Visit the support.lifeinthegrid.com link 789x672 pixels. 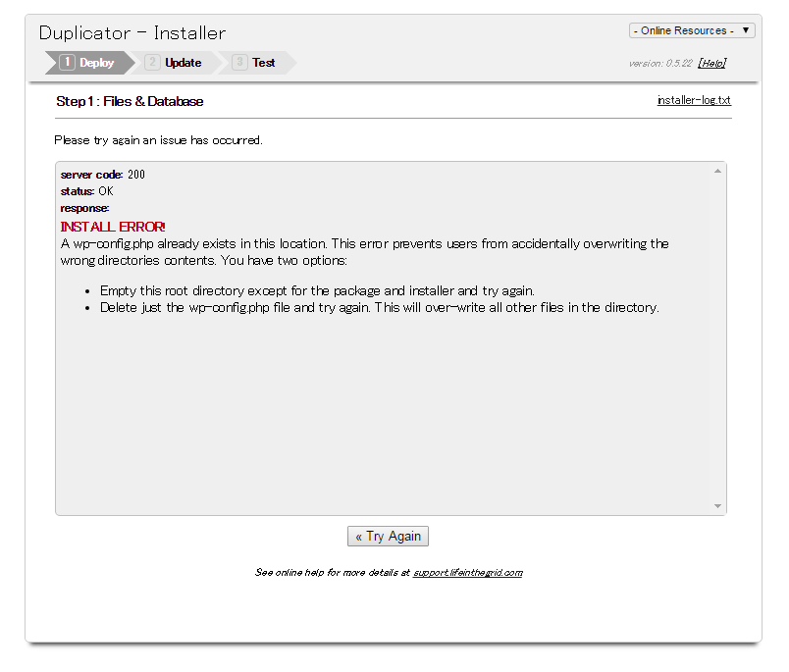pyautogui.click(x=468, y=572)
